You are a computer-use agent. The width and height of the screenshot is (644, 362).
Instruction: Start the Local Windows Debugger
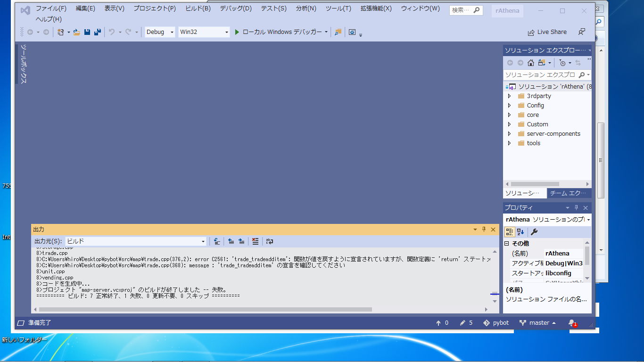[x=281, y=32]
